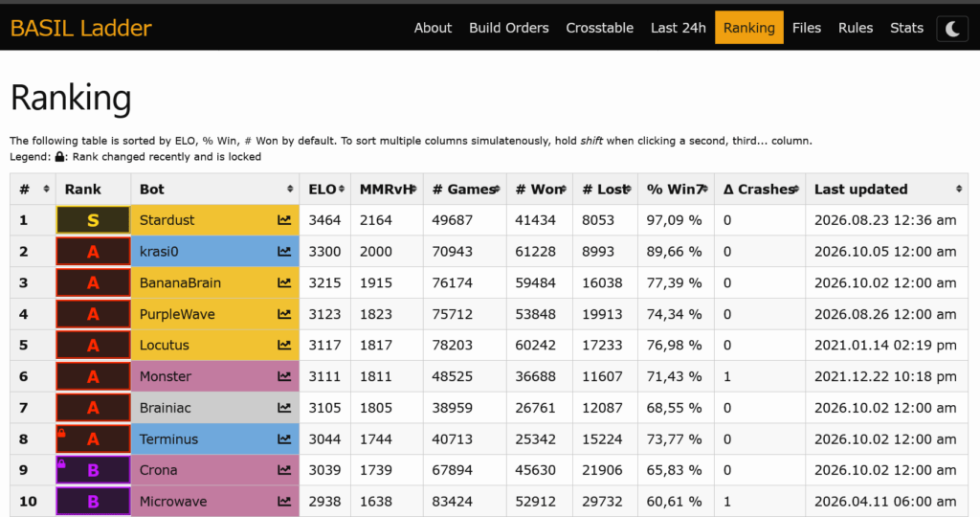This screenshot has width=980, height=517.
Task: Click the Locutus bot name
Action: click(165, 345)
